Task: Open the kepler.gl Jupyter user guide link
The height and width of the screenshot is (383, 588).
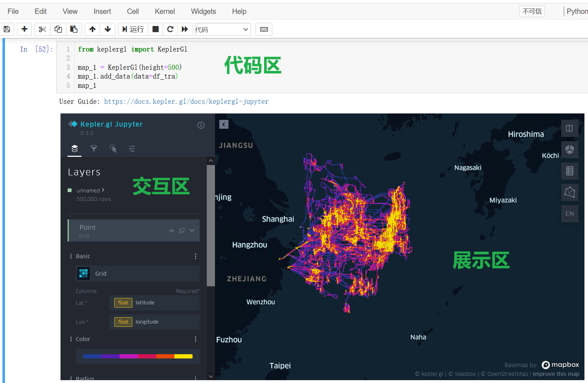Action: 186,102
